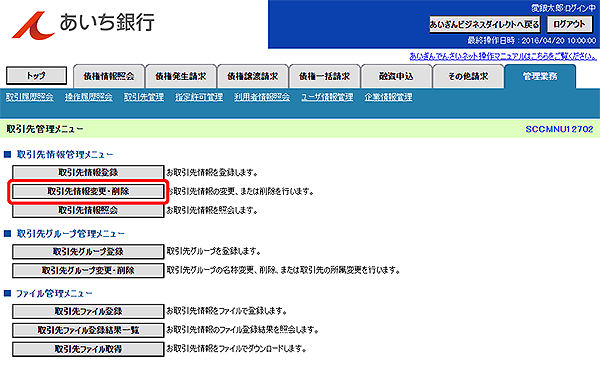Switch to その他請求 tab
This screenshot has width=600, height=369.
pyautogui.click(x=468, y=77)
